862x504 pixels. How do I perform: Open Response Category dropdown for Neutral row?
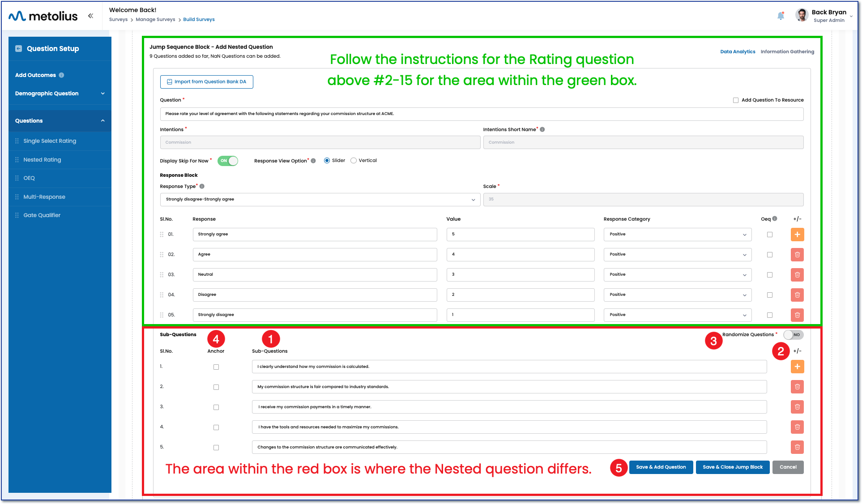point(677,275)
